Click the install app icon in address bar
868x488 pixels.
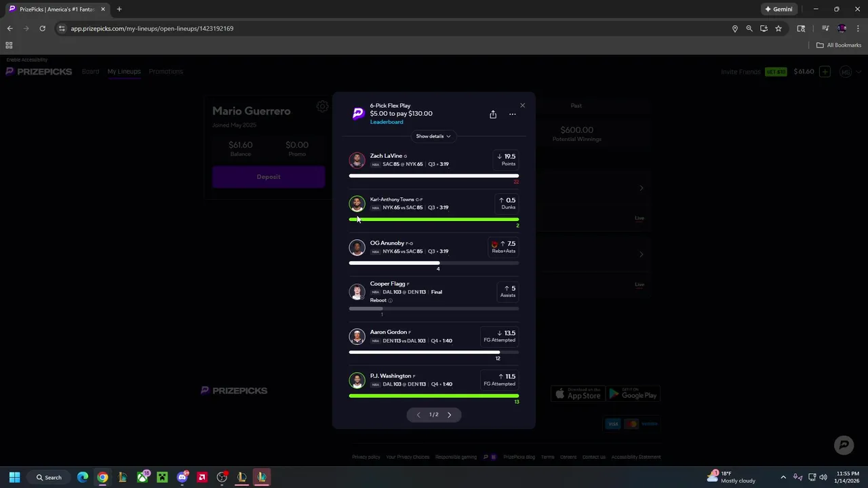tap(764, 28)
